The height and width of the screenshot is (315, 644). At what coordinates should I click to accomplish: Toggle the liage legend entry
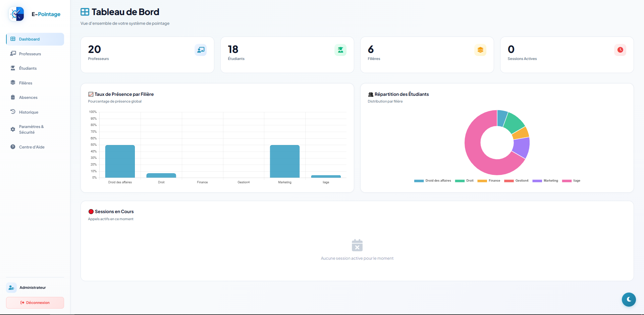pos(571,181)
